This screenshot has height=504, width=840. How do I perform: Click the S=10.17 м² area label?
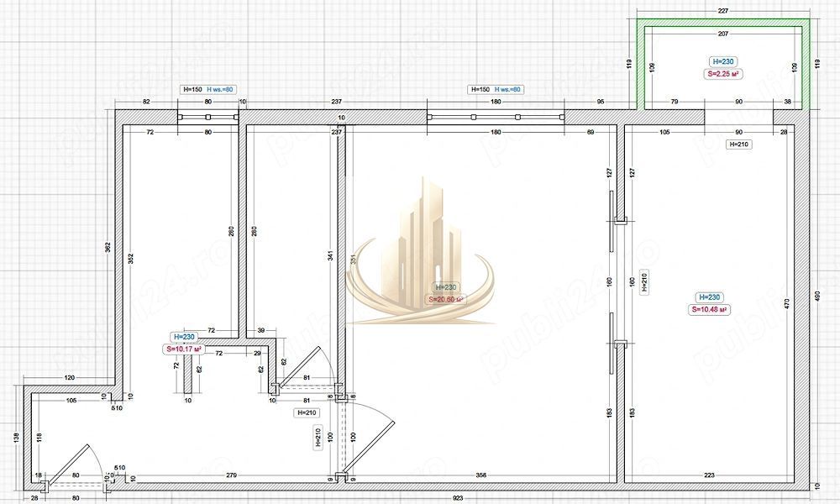[x=184, y=349]
